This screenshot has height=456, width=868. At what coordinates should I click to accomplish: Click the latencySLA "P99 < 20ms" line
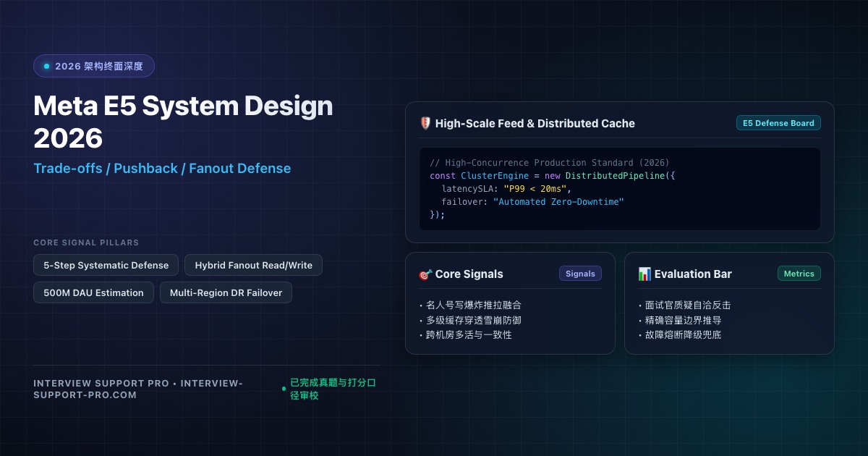[x=506, y=188]
